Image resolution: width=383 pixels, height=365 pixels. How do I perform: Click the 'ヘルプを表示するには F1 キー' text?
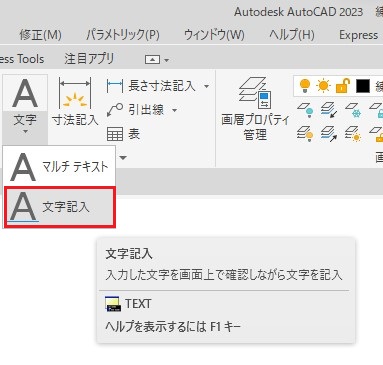point(173,326)
